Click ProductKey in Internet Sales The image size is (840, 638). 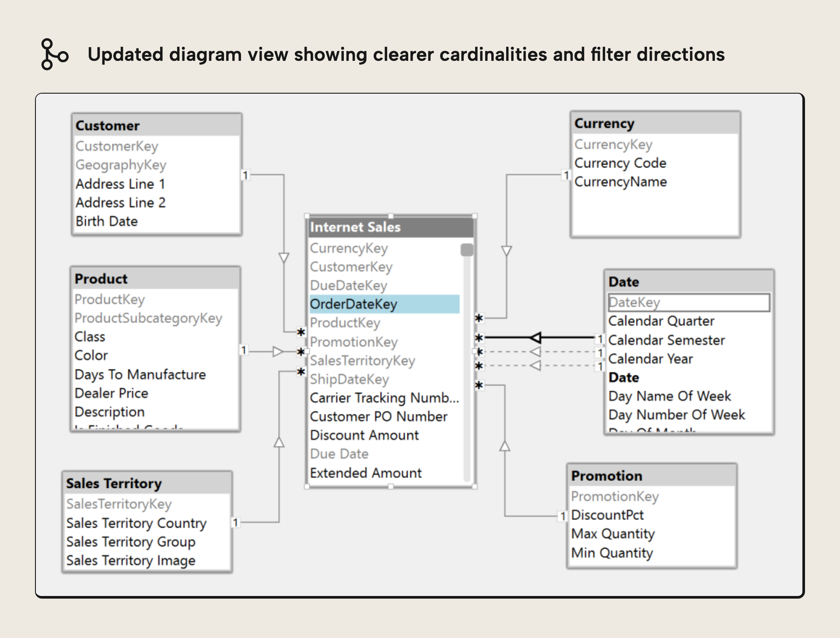345,323
